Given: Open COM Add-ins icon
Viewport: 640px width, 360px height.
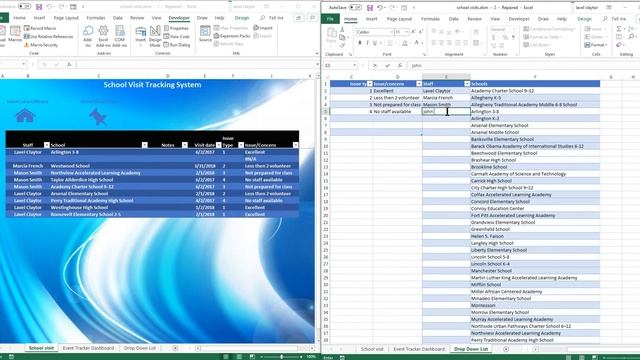Looking at the screenshot, I should click(x=120, y=36).
